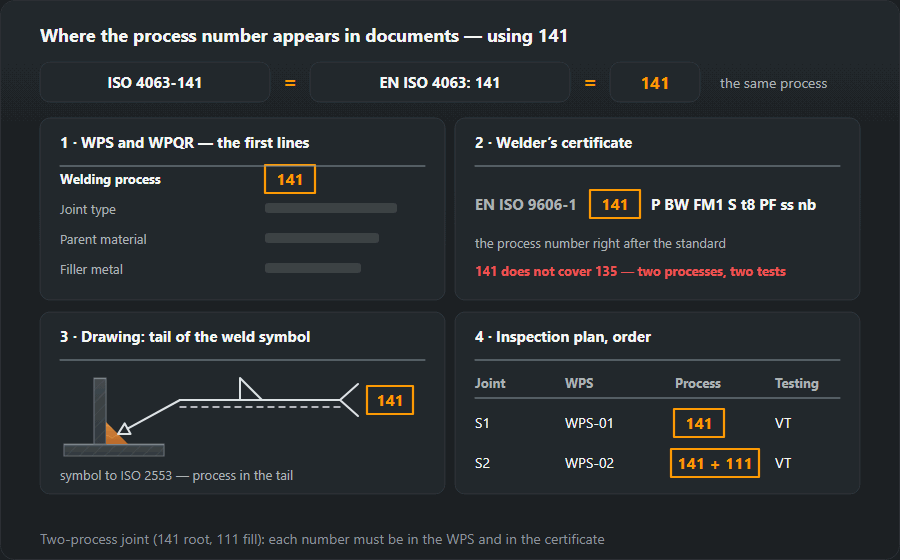Click the 'Welding process' label
Screen dimensions: 900x560
click(x=110, y=179)
